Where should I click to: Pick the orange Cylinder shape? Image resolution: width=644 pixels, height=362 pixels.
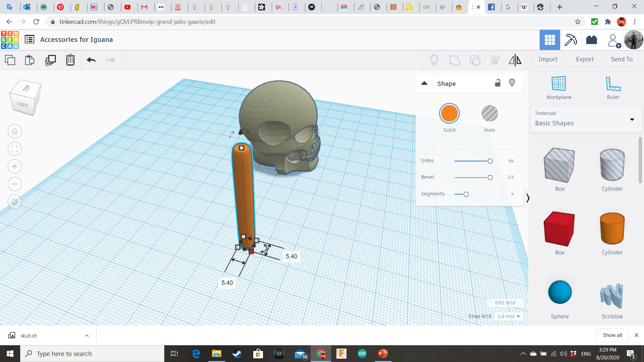click(x=612, y=229)
